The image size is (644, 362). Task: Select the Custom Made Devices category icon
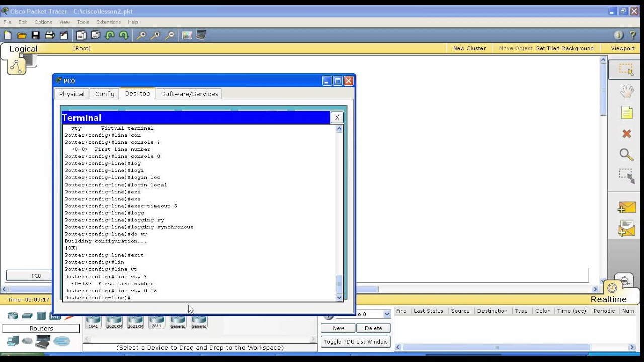[43, 342]
